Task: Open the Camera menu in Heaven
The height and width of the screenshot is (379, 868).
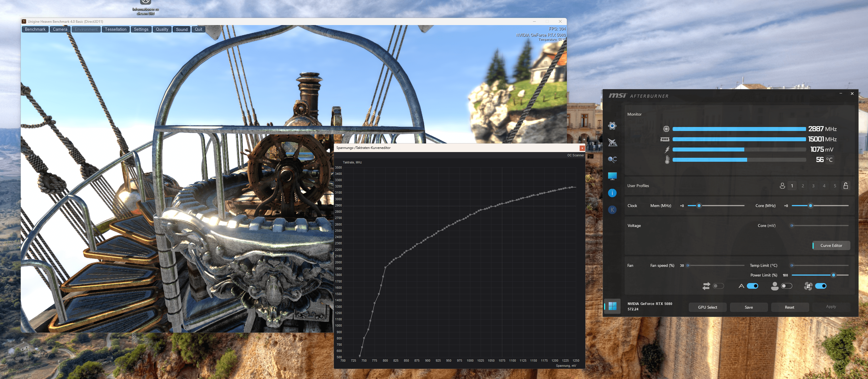Action: [x=60, y=29]
